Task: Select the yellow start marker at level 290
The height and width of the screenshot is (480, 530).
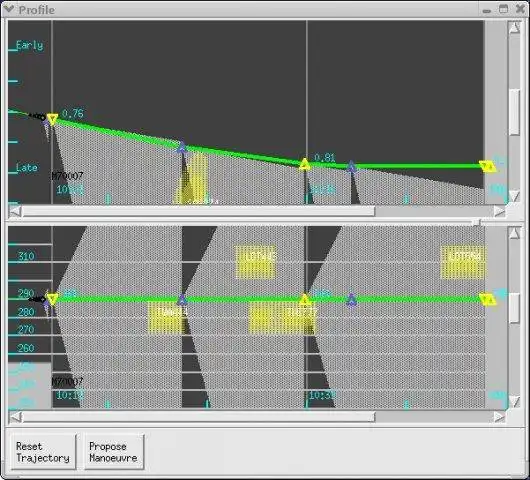Action: (x=52, y=299)
